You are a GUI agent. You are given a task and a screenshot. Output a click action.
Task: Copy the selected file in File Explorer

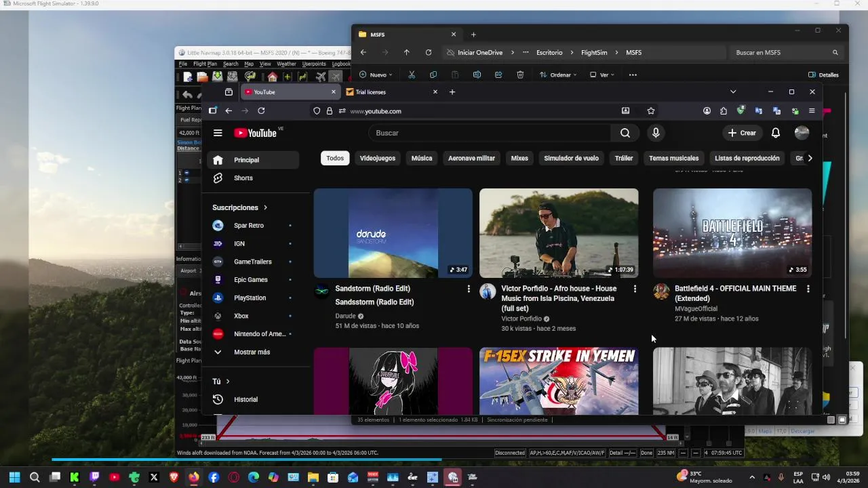433,75
